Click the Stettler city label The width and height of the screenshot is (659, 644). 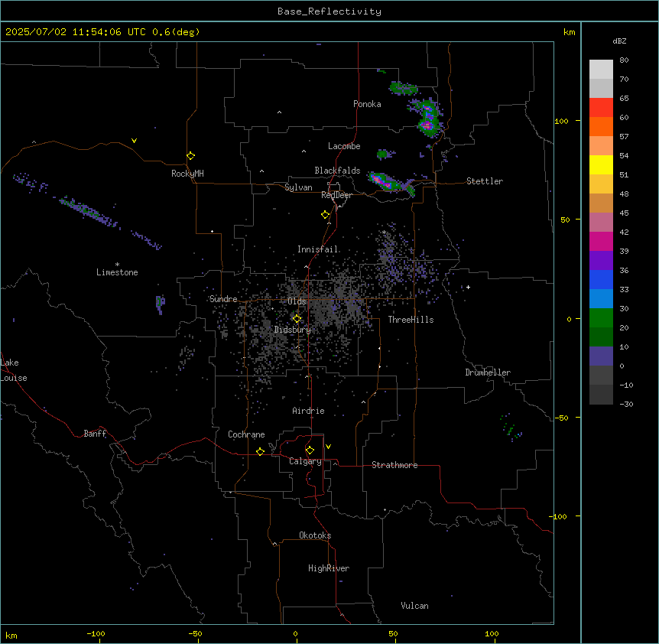click(485, 181)
